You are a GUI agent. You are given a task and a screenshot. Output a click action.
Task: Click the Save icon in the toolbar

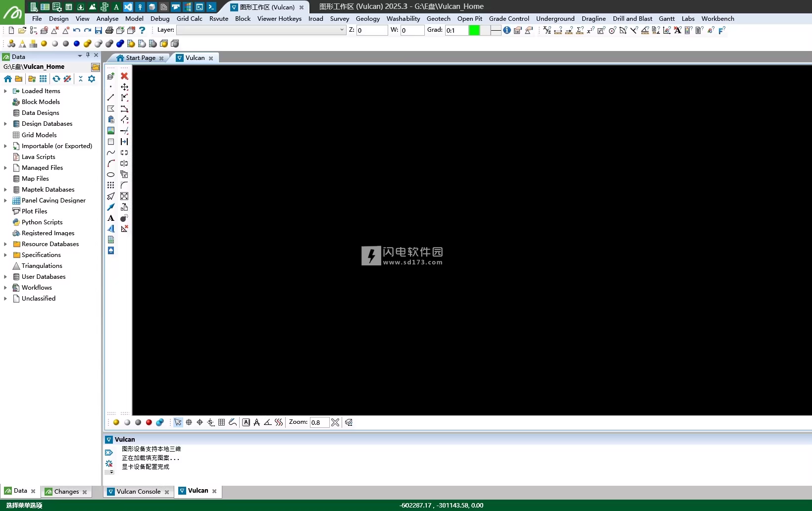[x=99, y=30]
